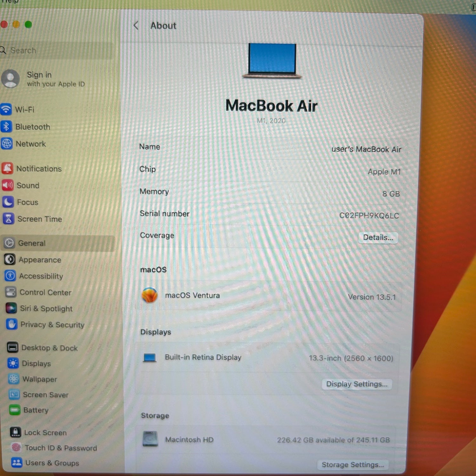The image size is (476, 476).
Task: Open Bluetooth settings via its icon
Action: pyautogui.click(x=6, y=126)
